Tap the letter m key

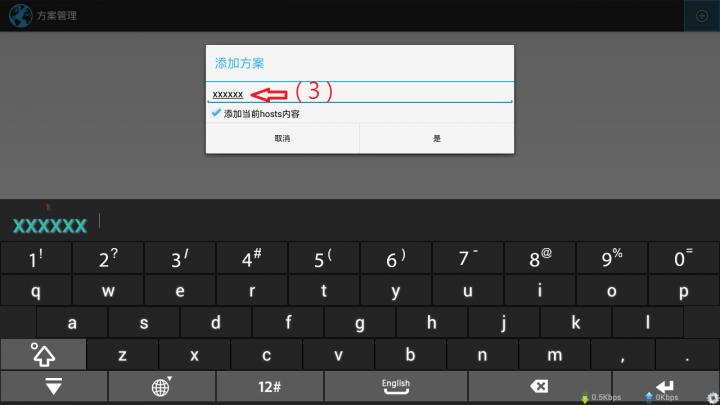(554, 354)
